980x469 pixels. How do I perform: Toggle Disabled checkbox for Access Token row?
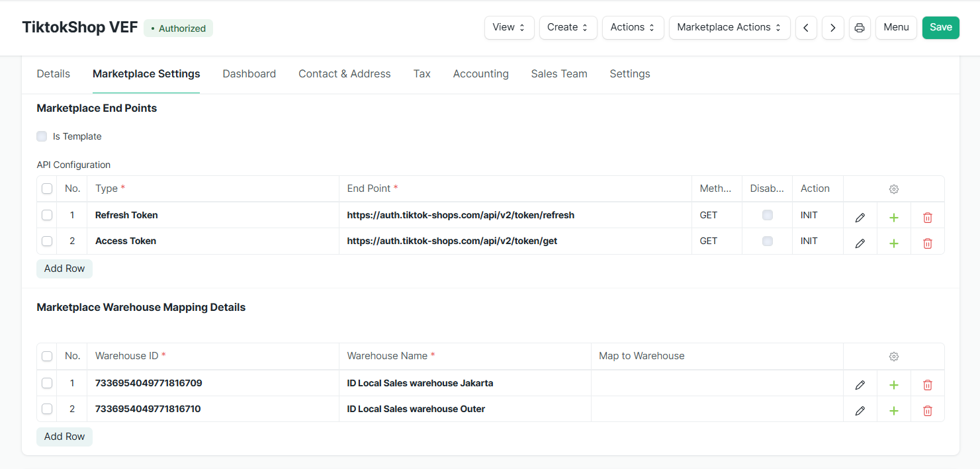pos(768,241)
